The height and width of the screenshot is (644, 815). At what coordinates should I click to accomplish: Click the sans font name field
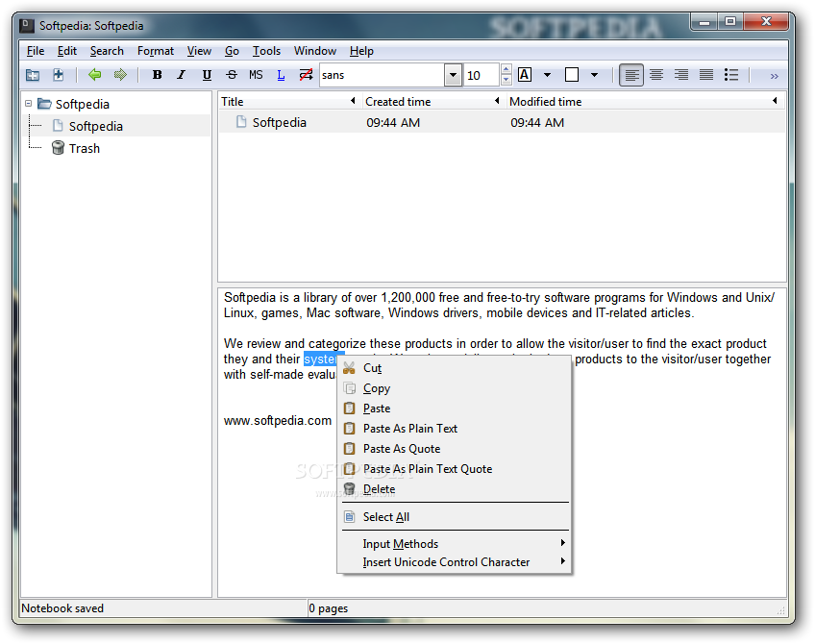tap(382, 75)
